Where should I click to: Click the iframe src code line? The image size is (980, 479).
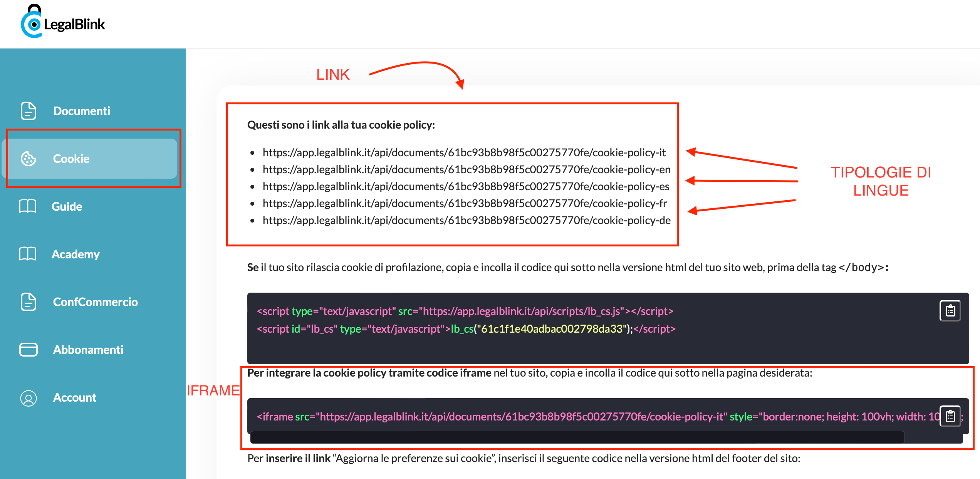click(598, 417)
